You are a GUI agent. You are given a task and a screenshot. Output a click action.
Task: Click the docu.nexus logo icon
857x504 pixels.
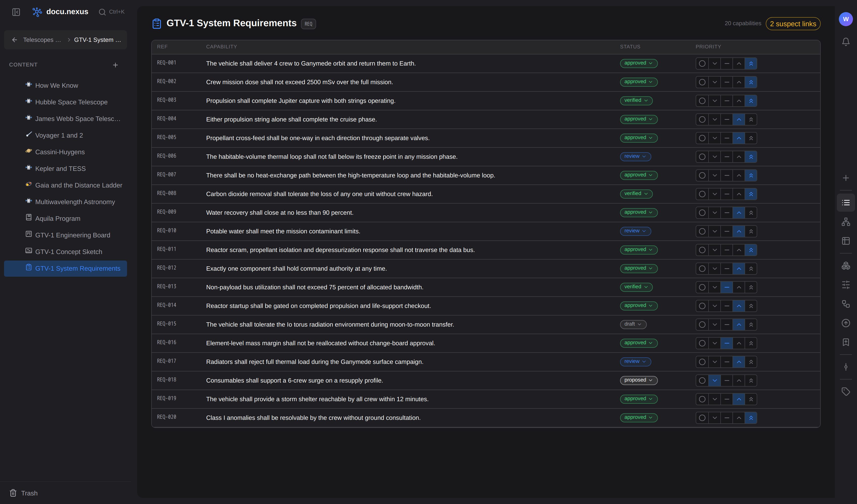point(37,12)
